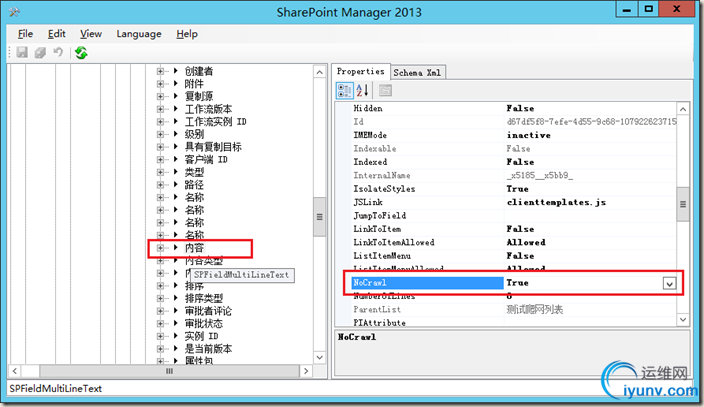The height and width of the screenshot is (407, 704).
Task: Open the View menu
Action: point(91,34)
